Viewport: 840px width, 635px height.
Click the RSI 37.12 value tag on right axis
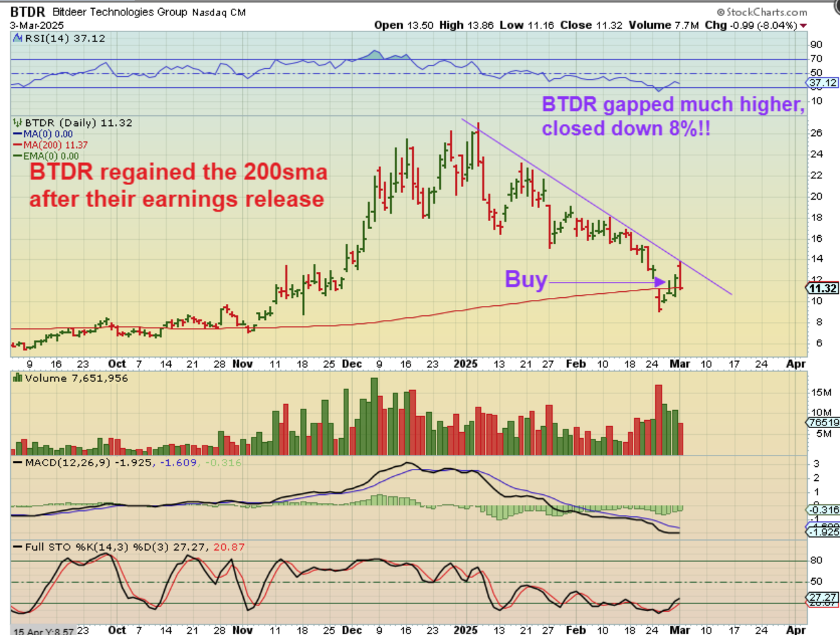(x=823, y=82)
